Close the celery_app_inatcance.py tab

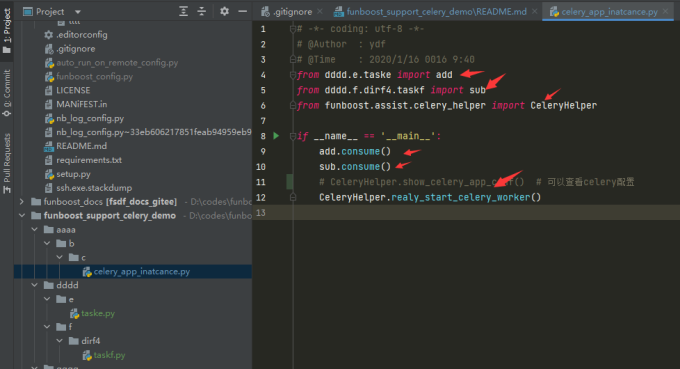pyautogui.click(x=666, y=12)
